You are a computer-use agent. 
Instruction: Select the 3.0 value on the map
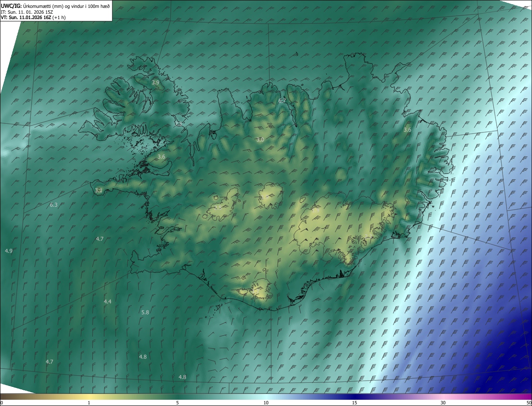click(x=260, y=139)
